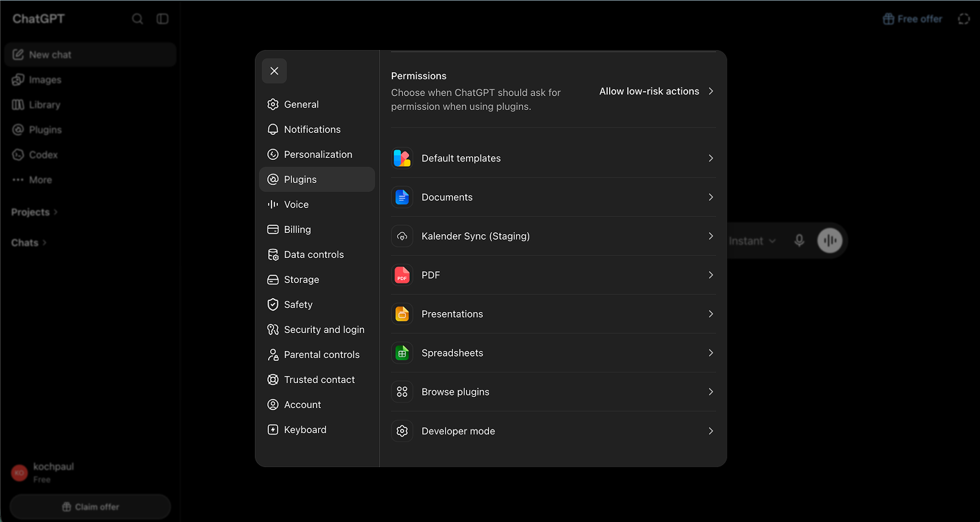
Task: Click the Safety shield icon
Action: pos(273,304)
